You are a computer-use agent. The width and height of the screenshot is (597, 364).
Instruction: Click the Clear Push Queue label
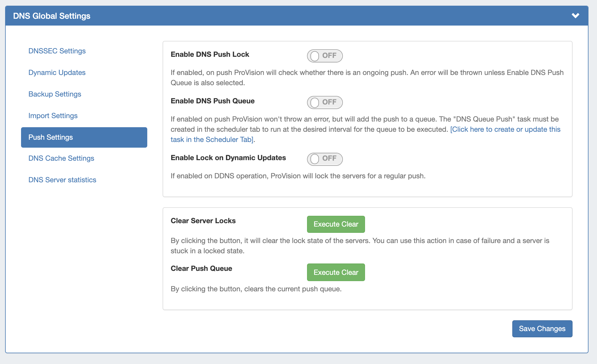point(201,268)
